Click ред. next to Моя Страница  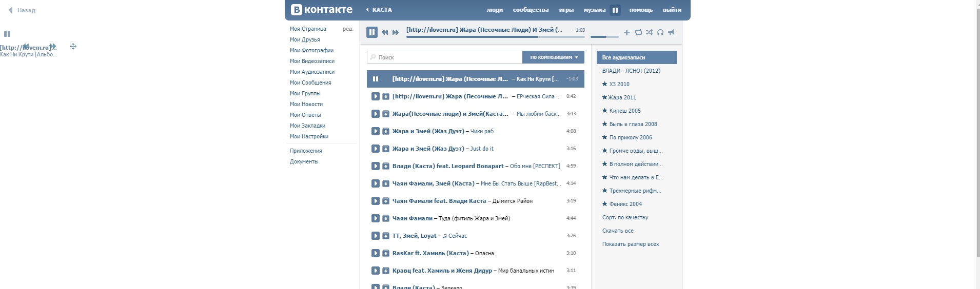point(348,29)
